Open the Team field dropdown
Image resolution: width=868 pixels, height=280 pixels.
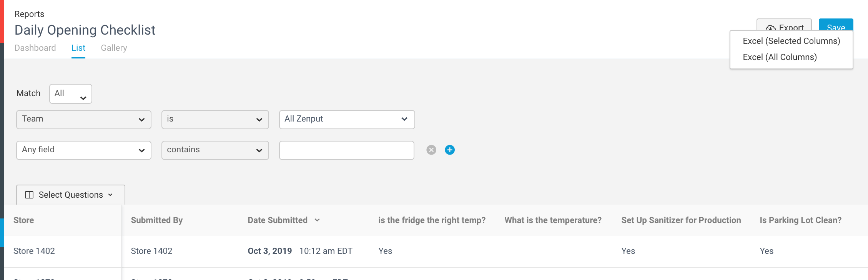[84, 120]
